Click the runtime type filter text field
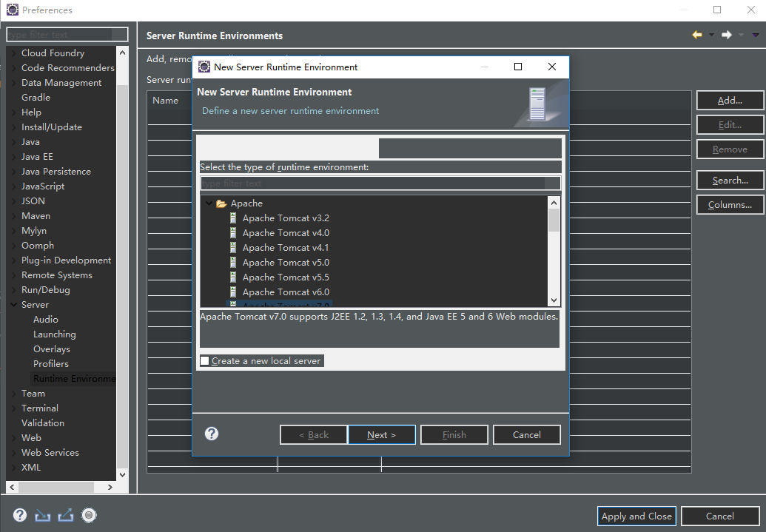 pyautogui.click(x=380, y=183)
